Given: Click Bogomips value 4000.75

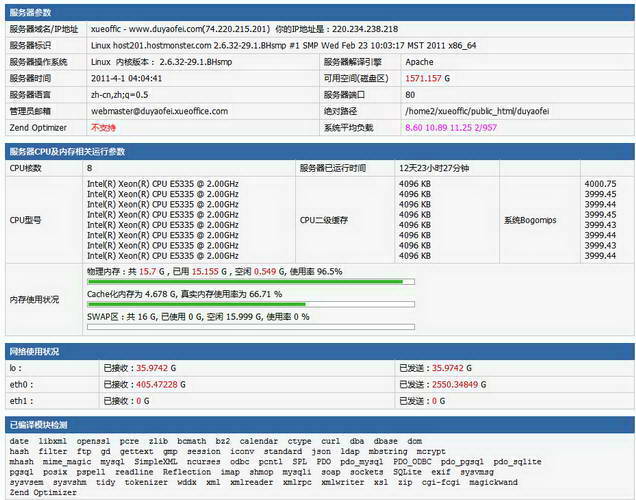Looking at the screenshot, I should (600, 184).
